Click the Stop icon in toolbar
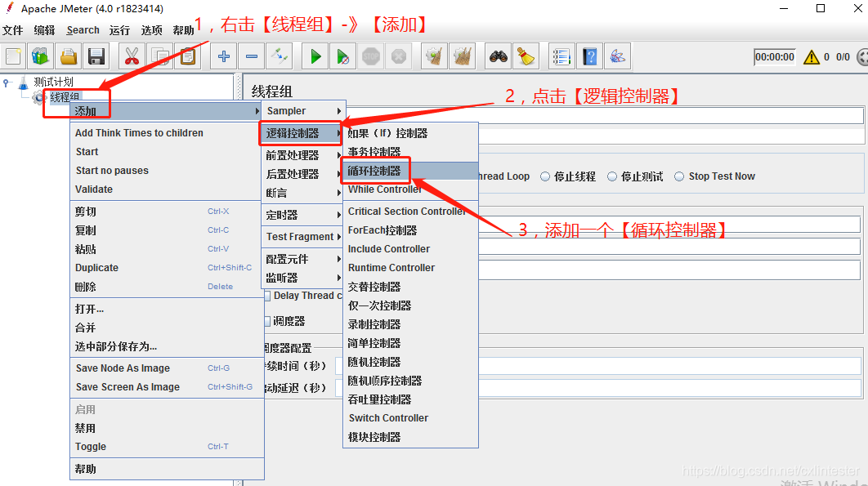868x486 pixels. [371, 56]
